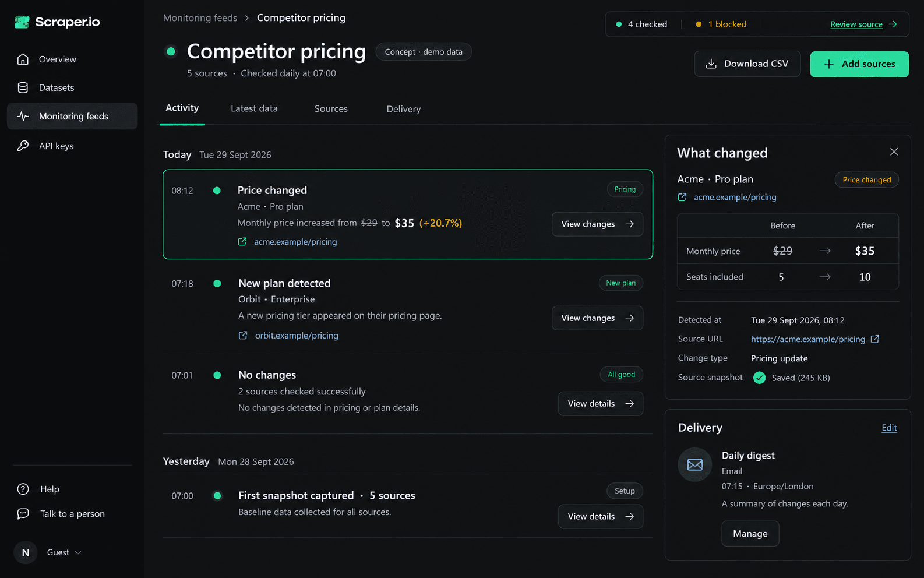The image size is (924, 578).
Task: Click Edit in the Delivery panel
Action: coord(889,428)
